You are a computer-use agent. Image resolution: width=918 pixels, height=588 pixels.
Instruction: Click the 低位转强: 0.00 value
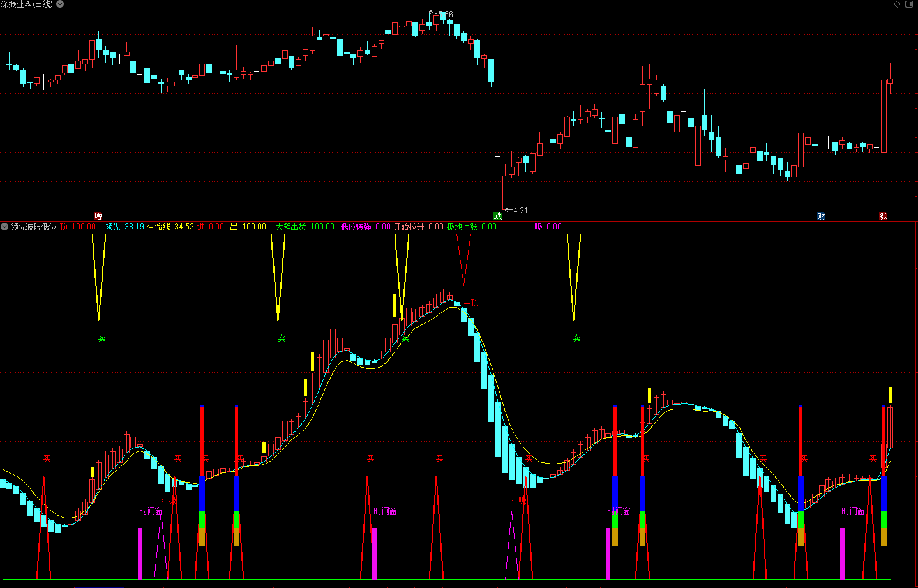click(x=366, y=227)
